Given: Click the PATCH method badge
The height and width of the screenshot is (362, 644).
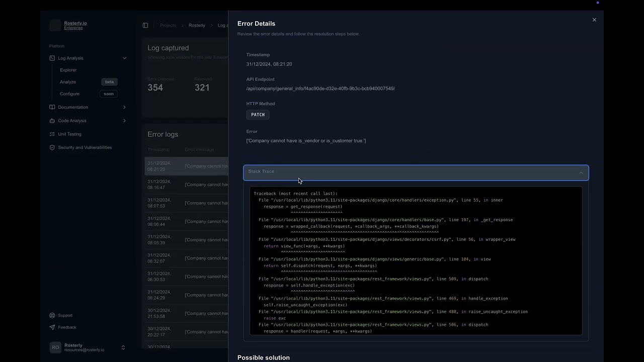Looking at the screenshot, I should pos(258,114).
